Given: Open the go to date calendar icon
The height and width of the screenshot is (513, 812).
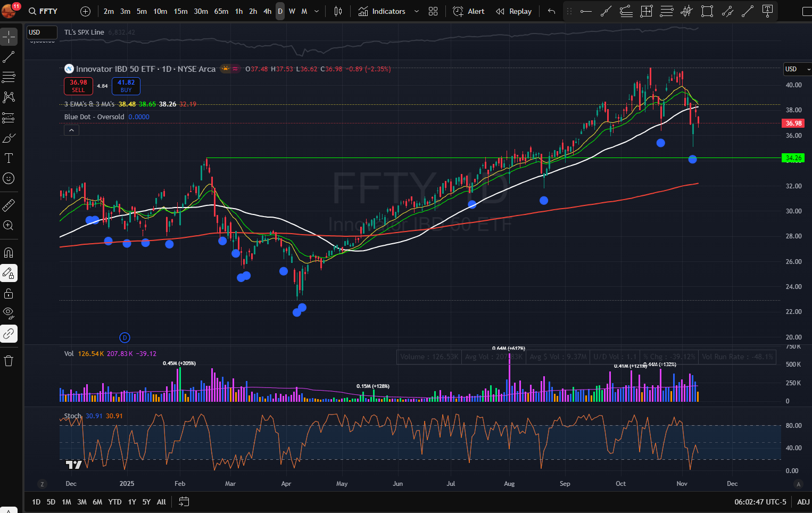Looking at the screenshot, I should (184, 502).
